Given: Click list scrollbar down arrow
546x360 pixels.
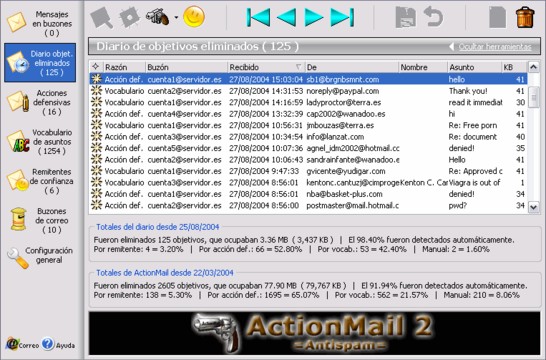Looking at the screenshot, I should [533, 207].
